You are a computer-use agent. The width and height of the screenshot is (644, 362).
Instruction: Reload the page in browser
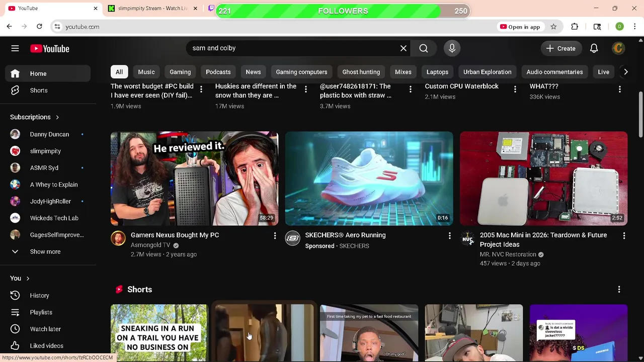pos(39,27)
